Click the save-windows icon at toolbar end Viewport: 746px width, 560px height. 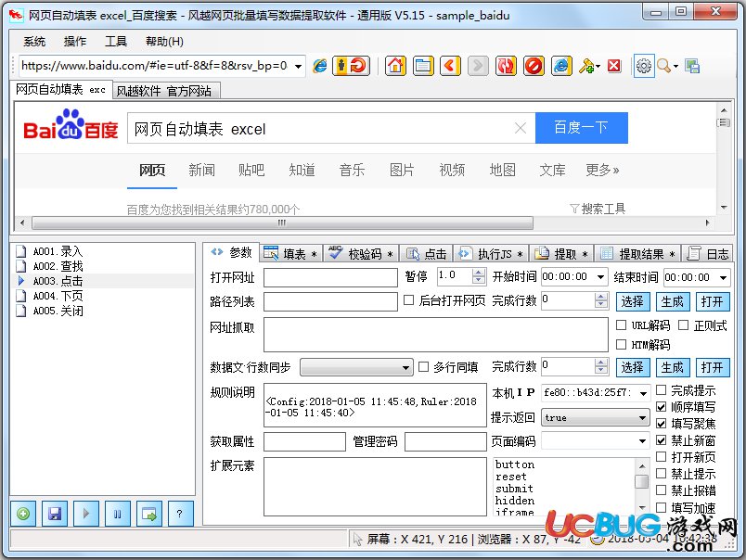point(692,66)
